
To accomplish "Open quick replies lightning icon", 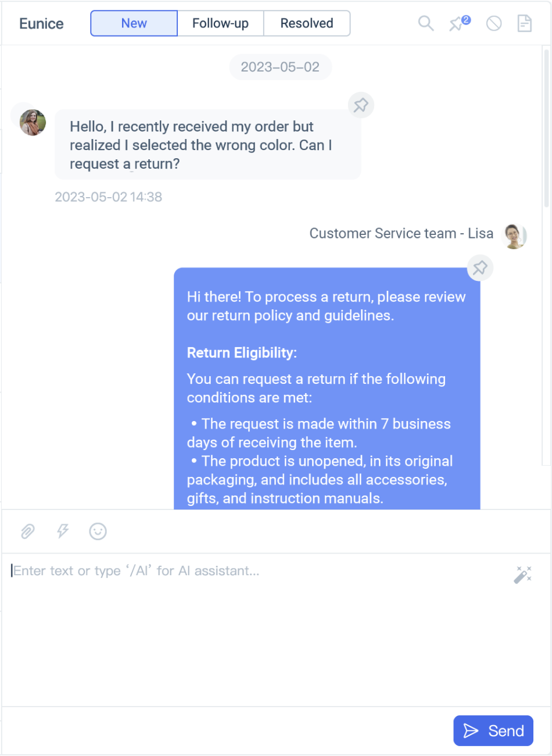I will [62, 531].
